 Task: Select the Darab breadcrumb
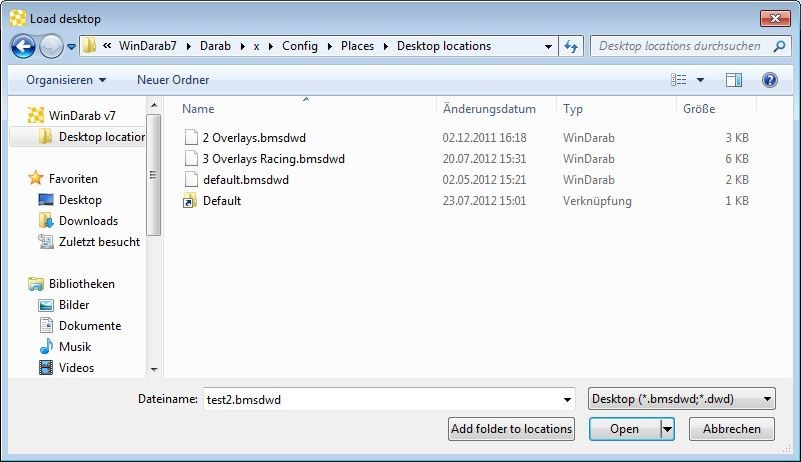click(215, 46)
